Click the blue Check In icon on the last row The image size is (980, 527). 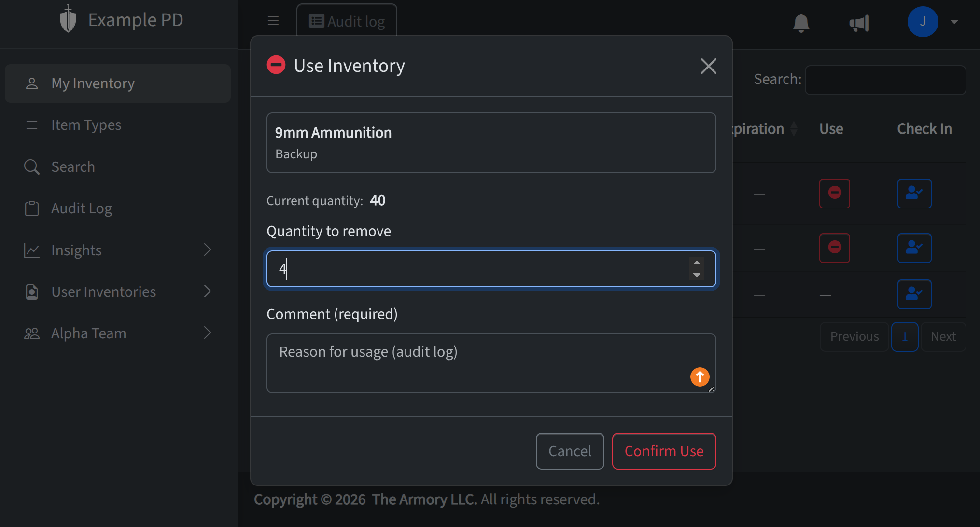coord(914,294)
